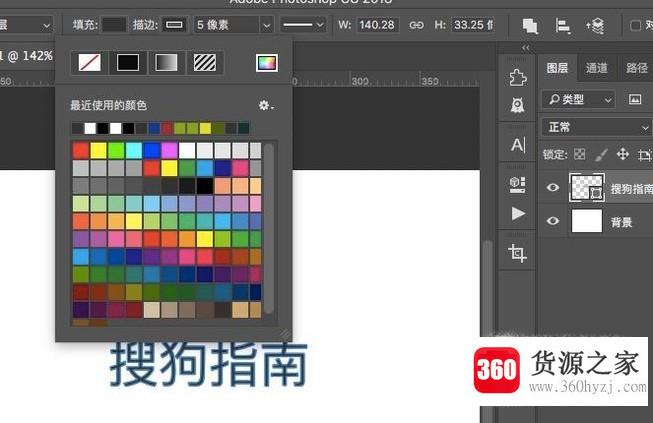Click the 搜狗指南 text on canvas
This screenshot has height=423, width=653.
tap(209, 364)
